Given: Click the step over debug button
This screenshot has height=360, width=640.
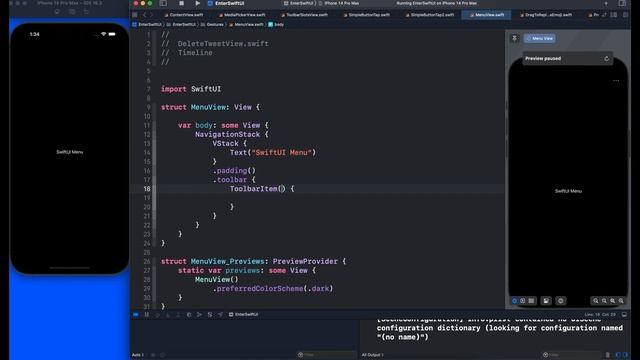Looking at the screenshot, I should click(157, 315).
